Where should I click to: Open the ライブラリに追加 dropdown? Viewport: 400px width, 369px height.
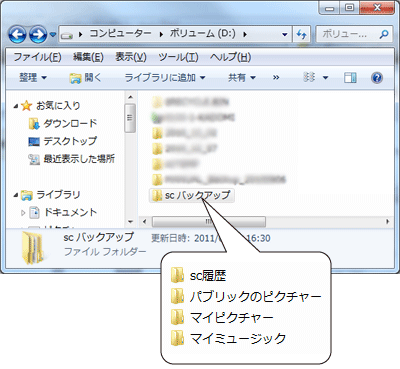165,78
